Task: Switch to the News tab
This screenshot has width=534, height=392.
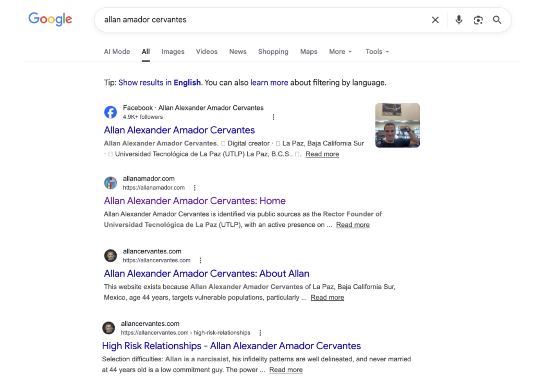Action: (237, 52)
